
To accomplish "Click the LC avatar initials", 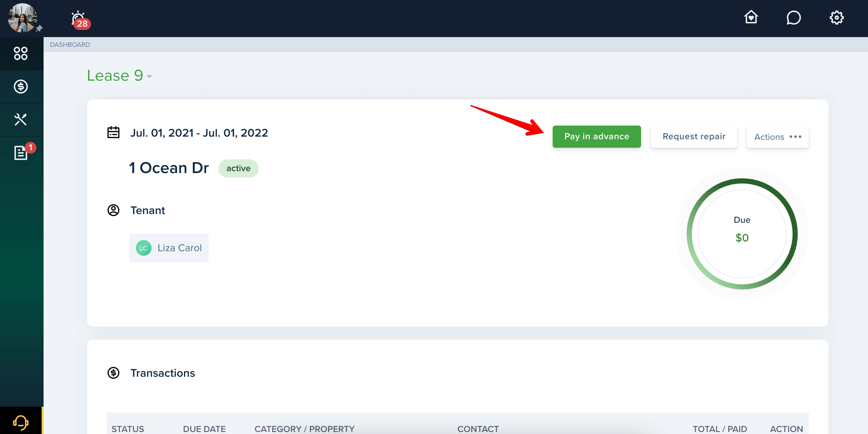I will pos(143,248).
